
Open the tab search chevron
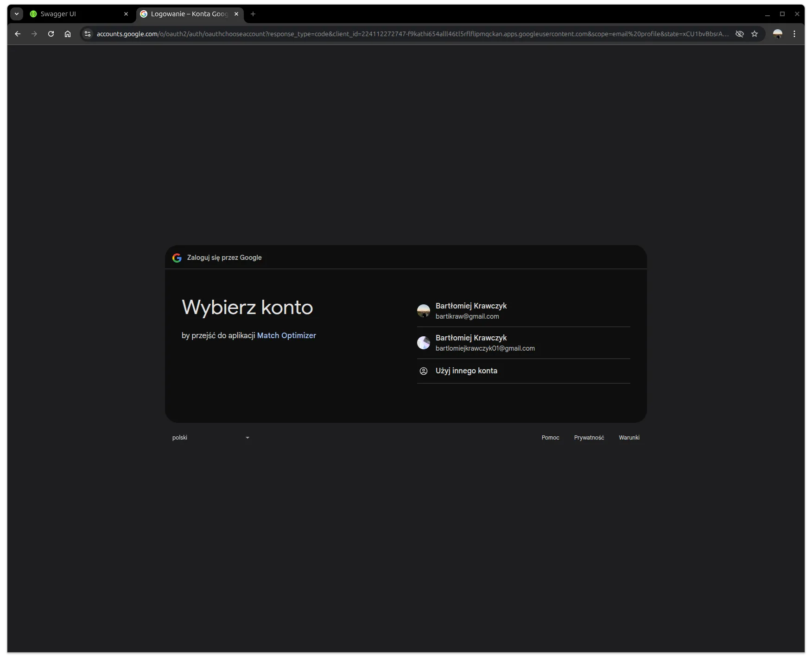click(17, 14)
